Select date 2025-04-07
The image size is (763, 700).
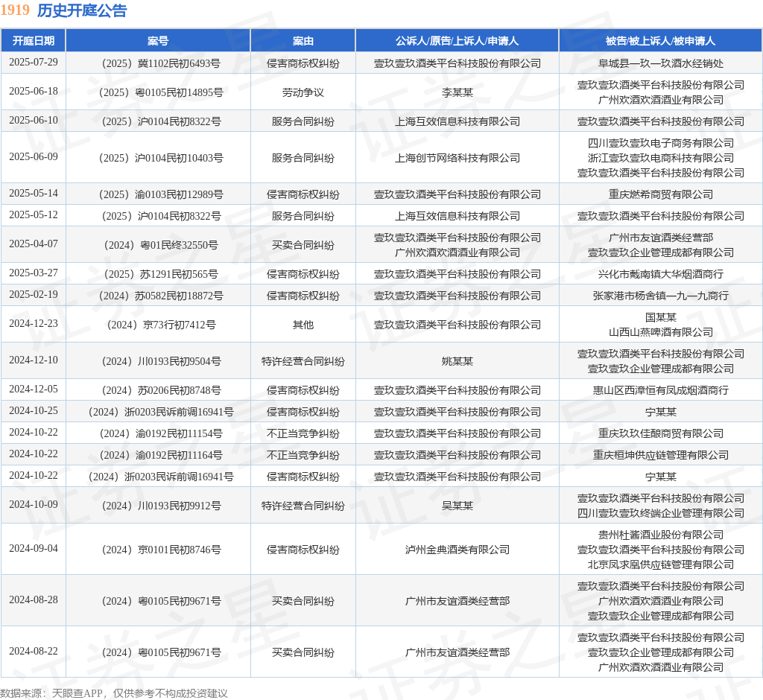[x=33, y=244]
